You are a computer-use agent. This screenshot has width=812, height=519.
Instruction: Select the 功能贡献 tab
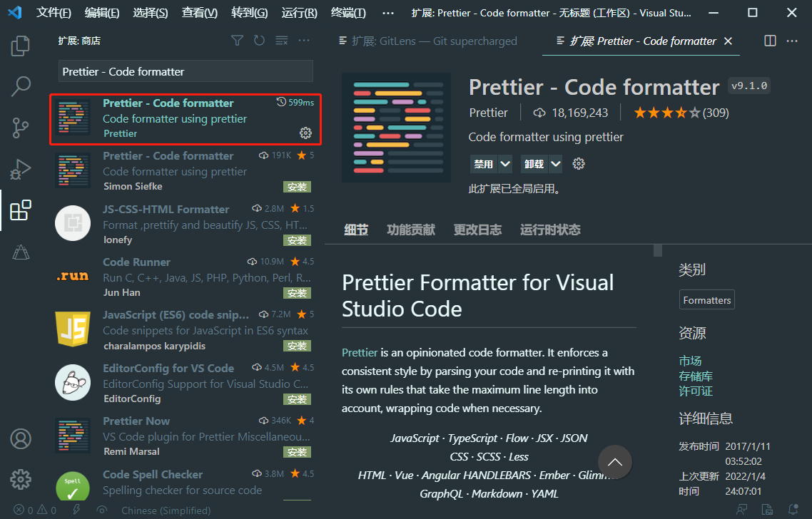point(411,230)
